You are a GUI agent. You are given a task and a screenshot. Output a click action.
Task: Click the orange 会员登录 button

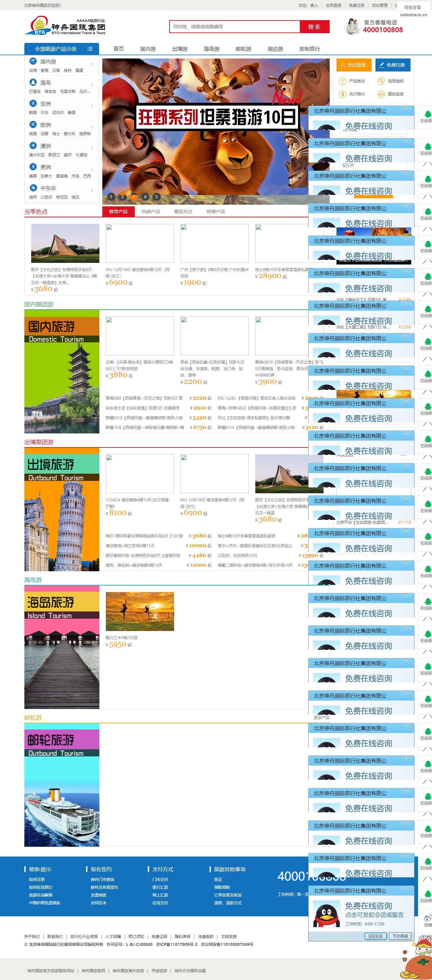tap(353, 65)
